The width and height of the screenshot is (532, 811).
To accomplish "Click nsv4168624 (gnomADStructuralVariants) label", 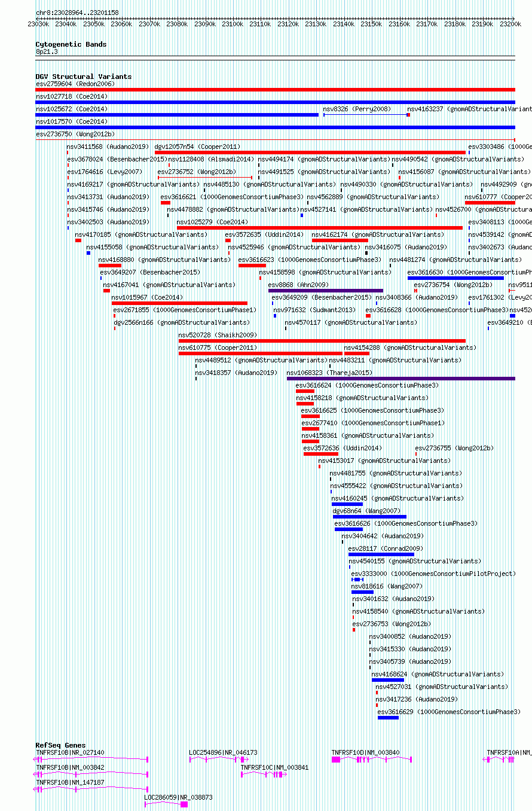I will click(438, 674).
